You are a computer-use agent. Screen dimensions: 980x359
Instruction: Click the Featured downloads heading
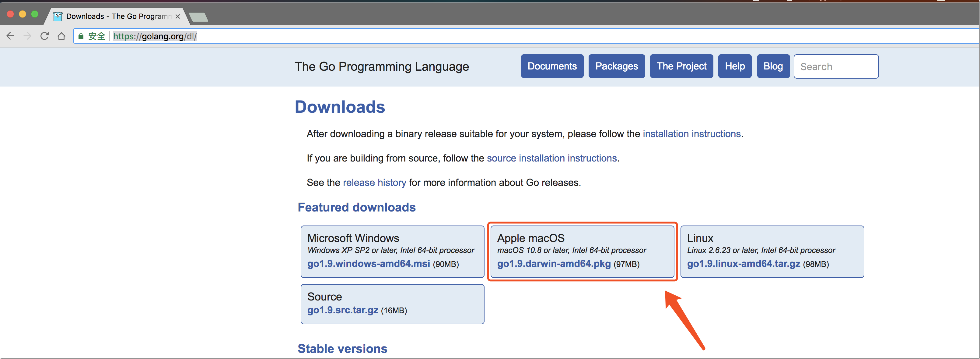click(356, 207)
